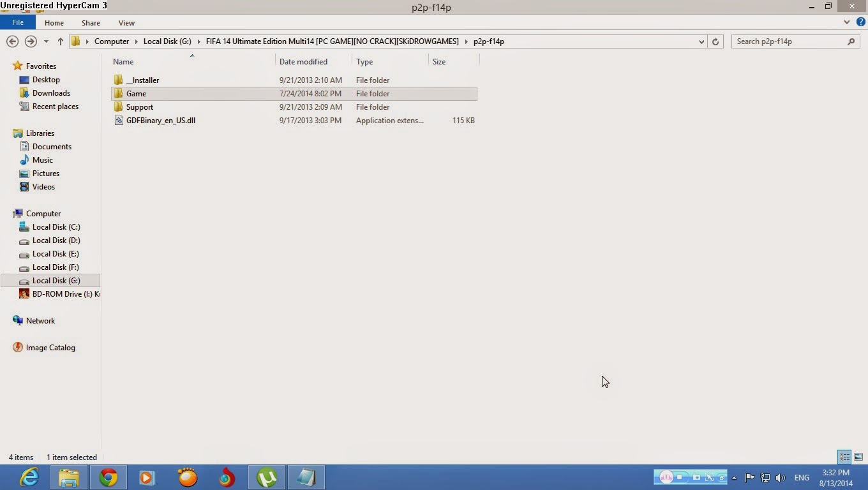Open the Pictures library
868x490 pixels.
point(46,174)
